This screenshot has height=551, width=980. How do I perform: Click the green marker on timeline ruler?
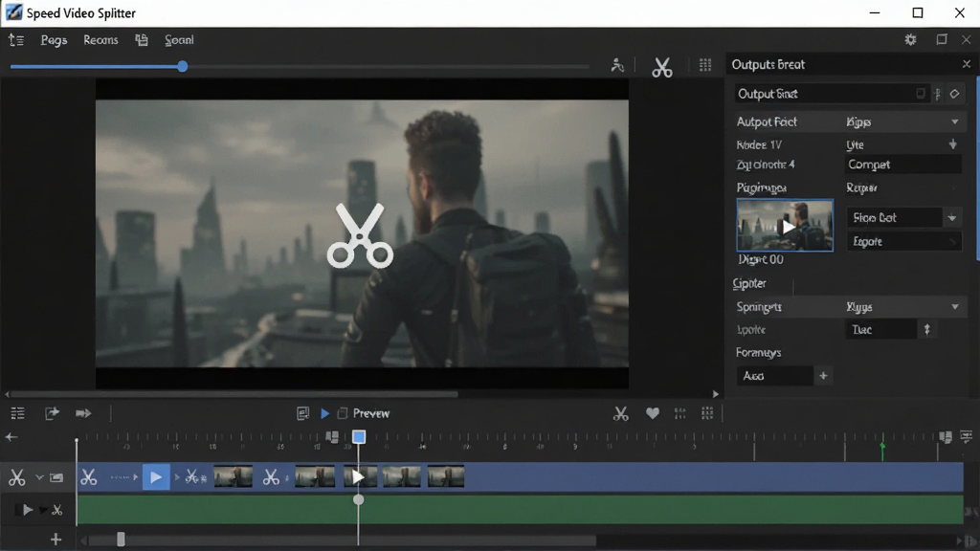click(x=882, y=448)
